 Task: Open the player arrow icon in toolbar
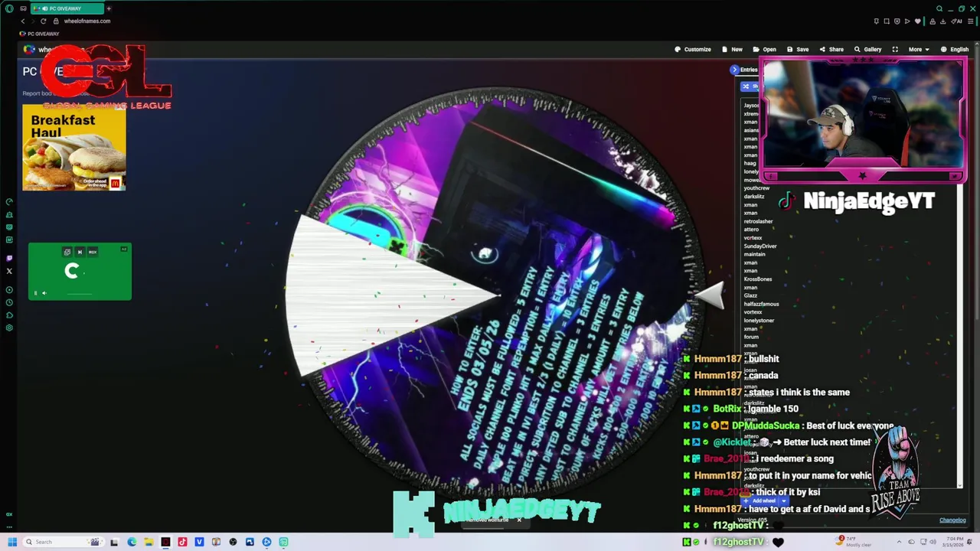[x=908, y=21]
